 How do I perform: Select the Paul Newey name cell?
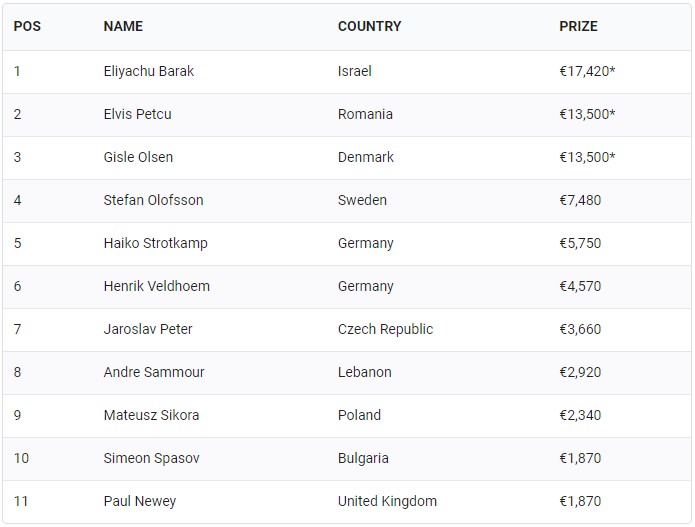click(139, 501)
